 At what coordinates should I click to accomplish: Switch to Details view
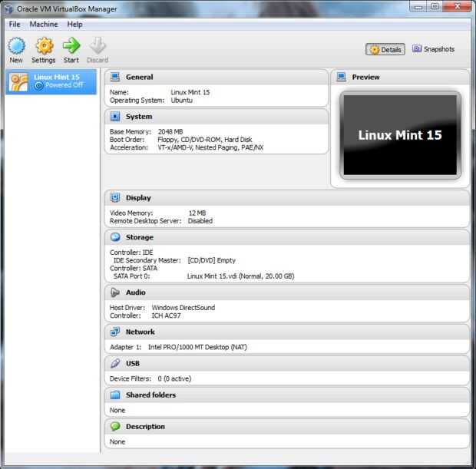(x=385, y=49)
